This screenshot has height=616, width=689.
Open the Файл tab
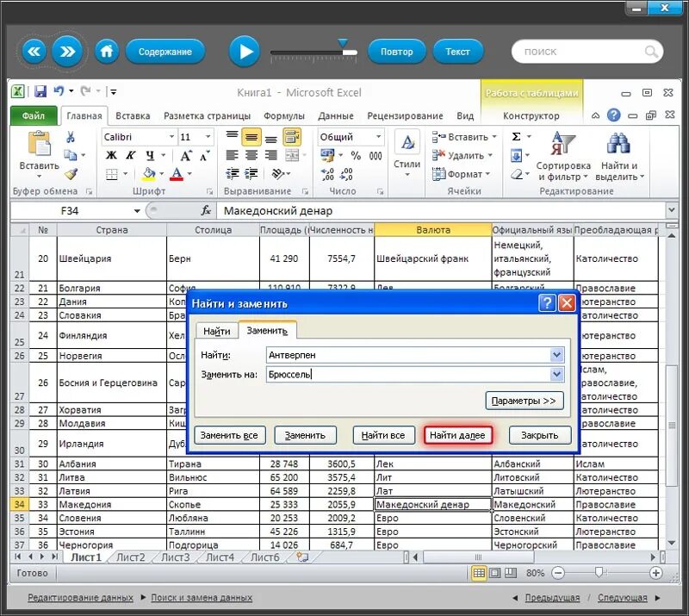(x=34, y=115)
